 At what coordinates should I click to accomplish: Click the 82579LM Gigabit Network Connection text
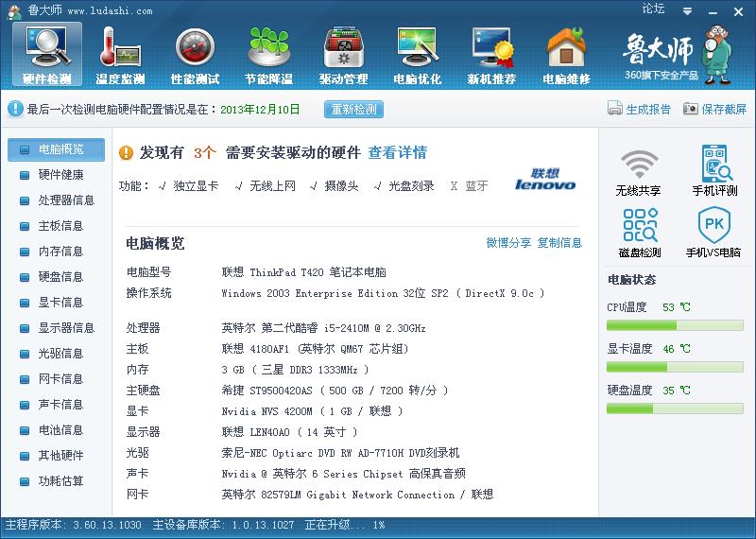coord(357,495)
